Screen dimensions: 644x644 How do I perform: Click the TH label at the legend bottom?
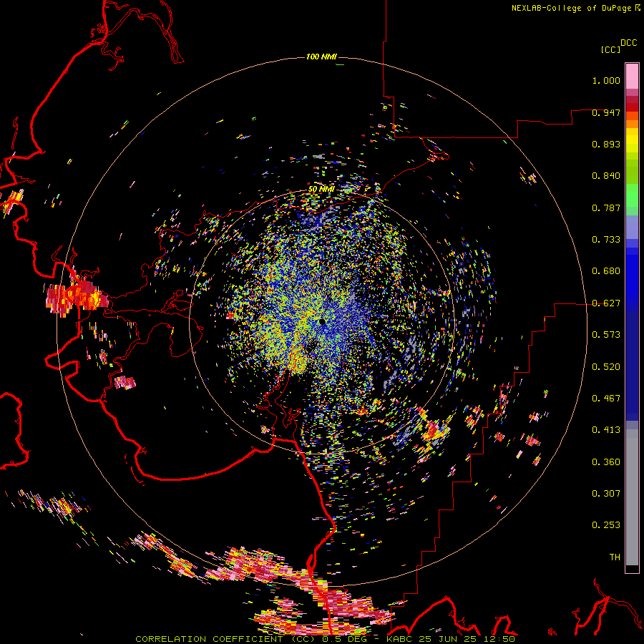(x=615, y=557)
